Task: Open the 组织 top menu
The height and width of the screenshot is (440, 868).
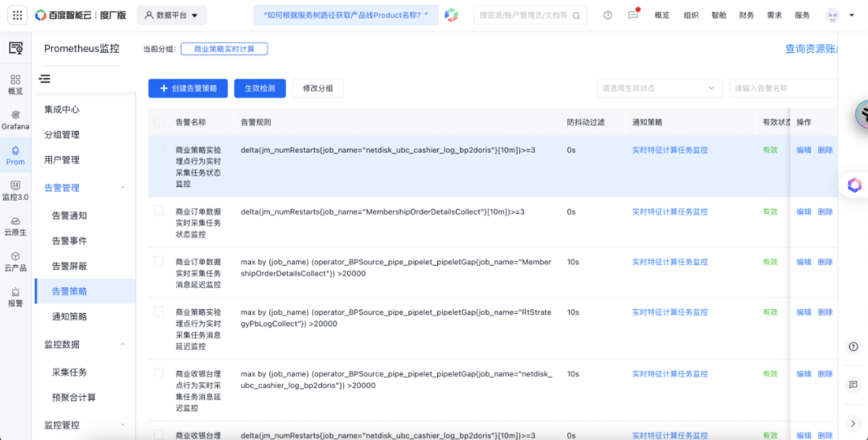Action: [691, 15]
